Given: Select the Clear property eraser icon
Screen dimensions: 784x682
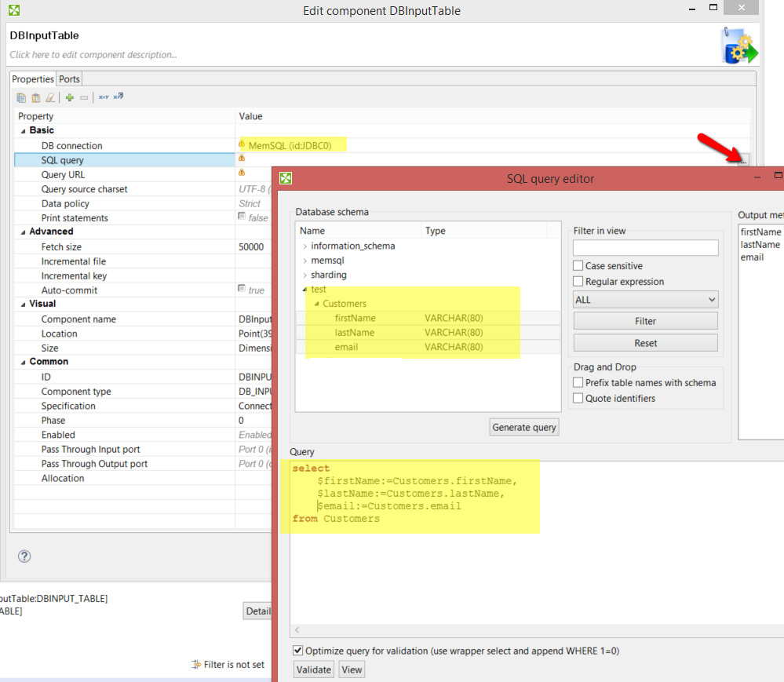Looking at the screenshot, I should [50, 97].
